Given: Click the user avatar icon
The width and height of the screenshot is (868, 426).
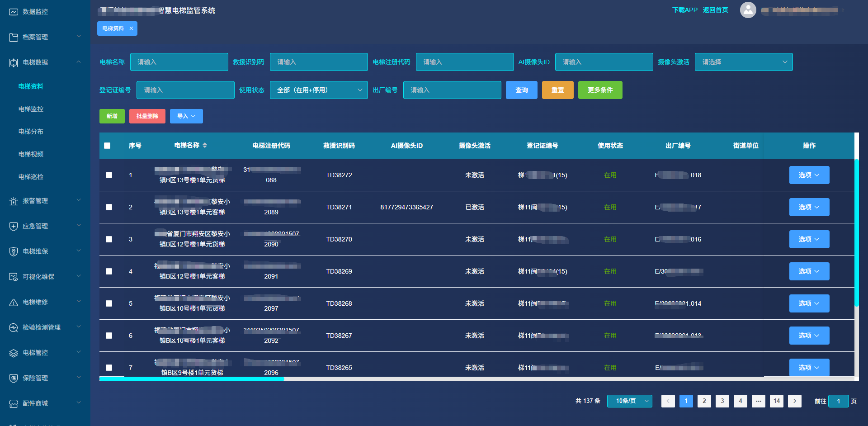Looking at the screenshot, I should click(x=748, y=10).
